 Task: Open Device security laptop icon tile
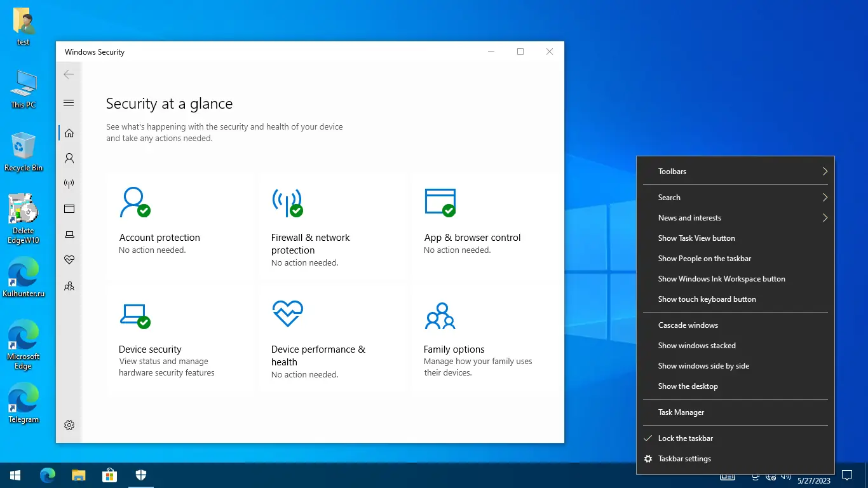pos(135,315)
